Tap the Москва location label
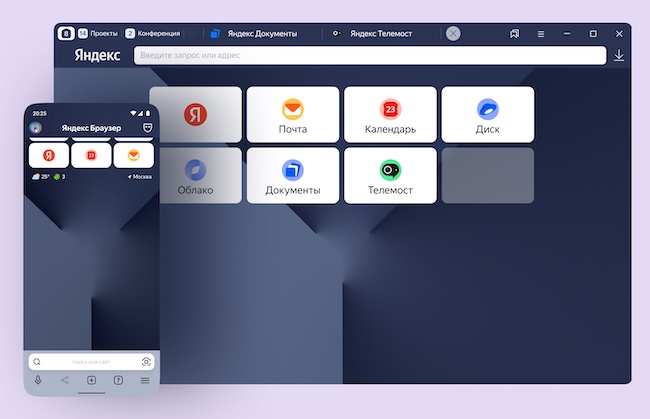Screen dimensions: 650x419 pos(140,177)
